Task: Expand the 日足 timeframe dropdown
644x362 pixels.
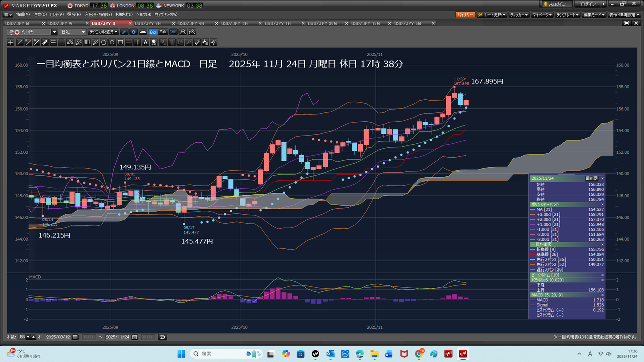Action: pyautogui.click(x=73, y=32)
